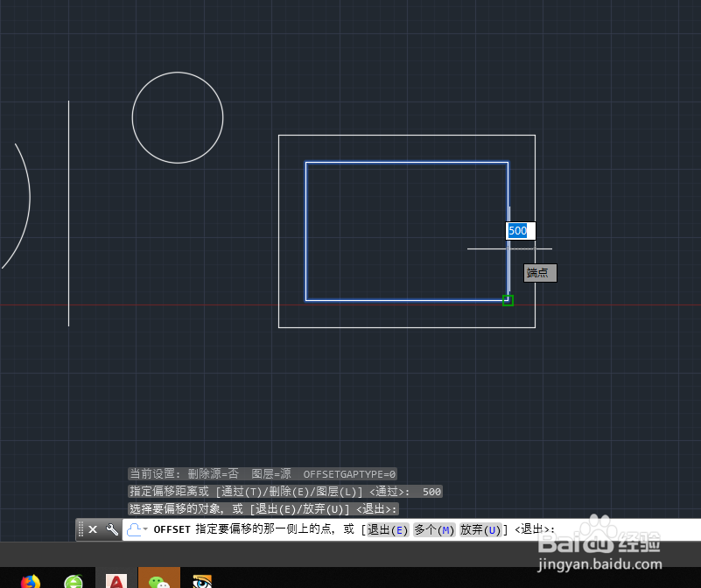Expand the recent commands dropdown arrow
Viewport: 701px width, 588px height.
[x=145, y=529]
